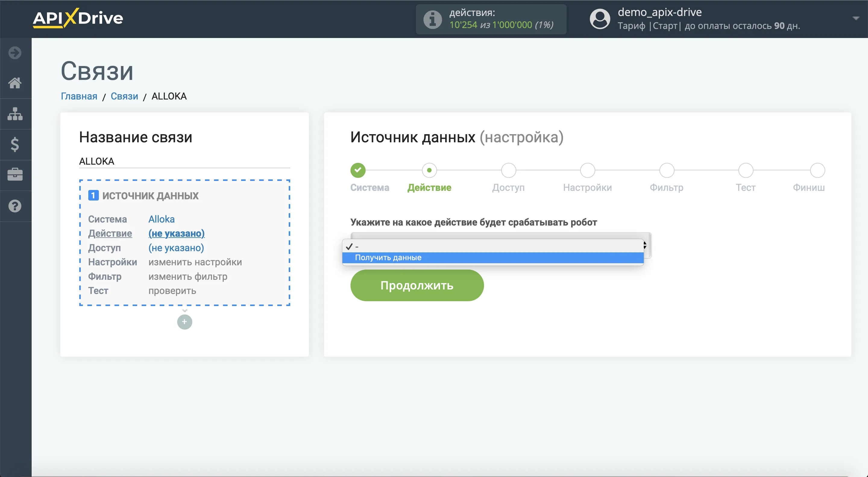This screenshot has width=868, height=477.
Task: Select the Получить данные option
Action: click(493, 257)
